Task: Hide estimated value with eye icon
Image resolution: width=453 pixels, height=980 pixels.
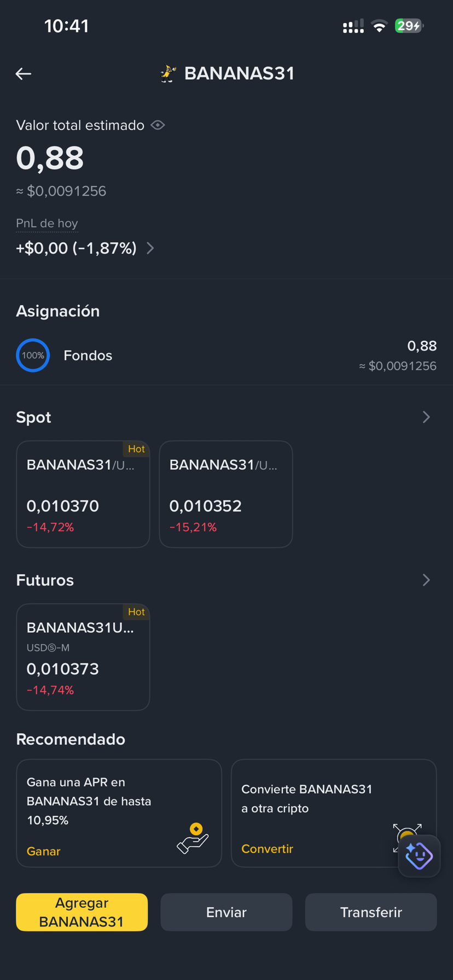Action: (x=158, y=125)
